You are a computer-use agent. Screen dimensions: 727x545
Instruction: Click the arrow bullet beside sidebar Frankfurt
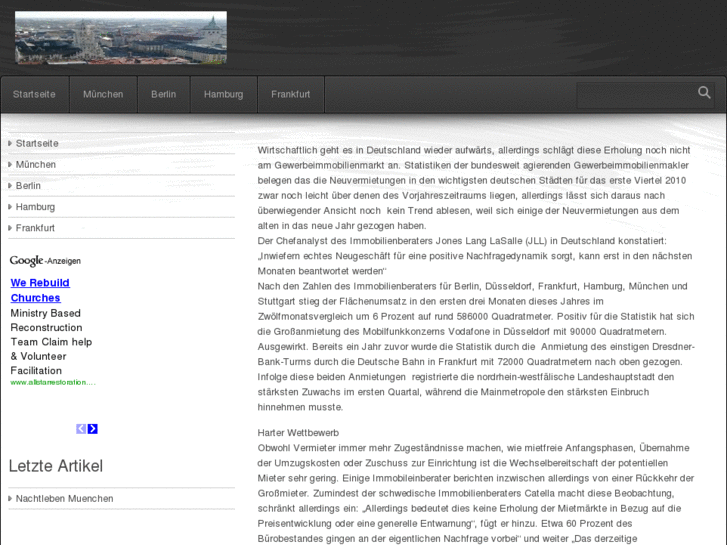click(x=10, y=228)
